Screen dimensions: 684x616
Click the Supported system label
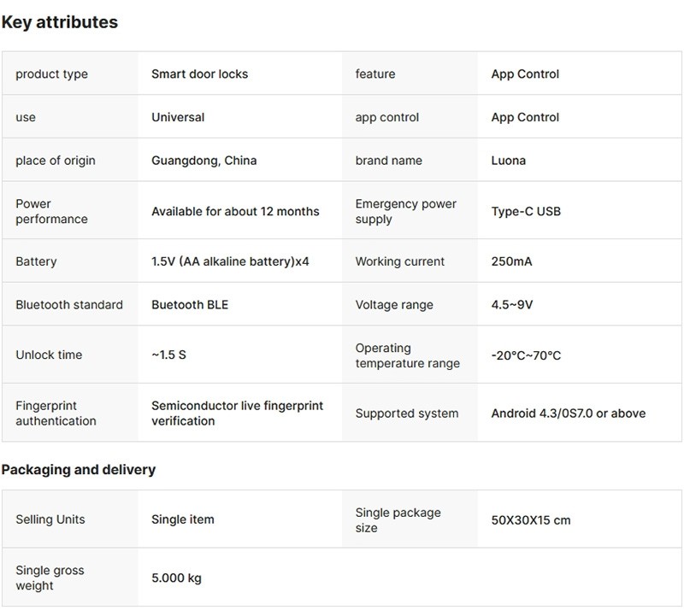tap(407, 414)
